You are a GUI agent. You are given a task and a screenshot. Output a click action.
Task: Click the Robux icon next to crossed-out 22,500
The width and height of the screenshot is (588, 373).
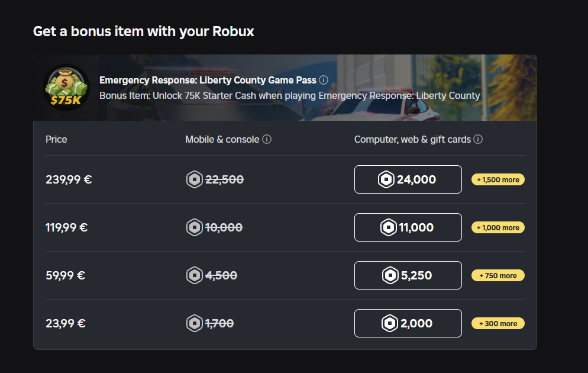(x=194, y=179)
